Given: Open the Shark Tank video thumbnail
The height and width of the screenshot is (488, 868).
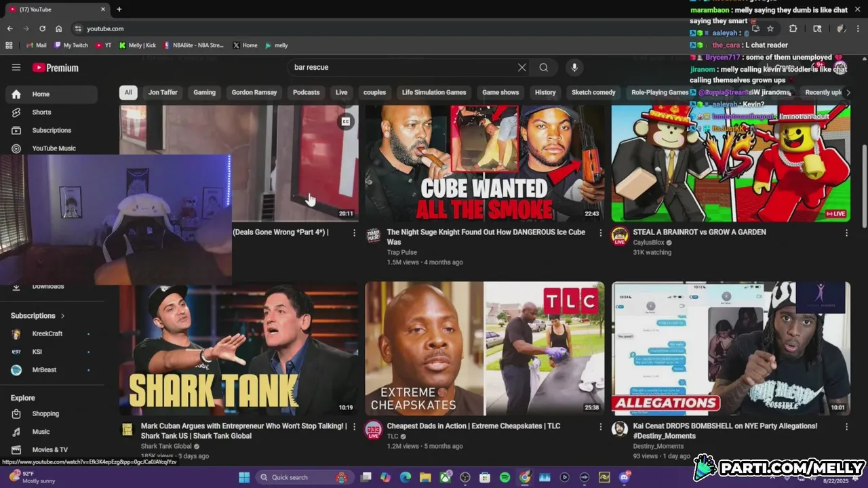Looking at the screenshot, I should point(239,349).
